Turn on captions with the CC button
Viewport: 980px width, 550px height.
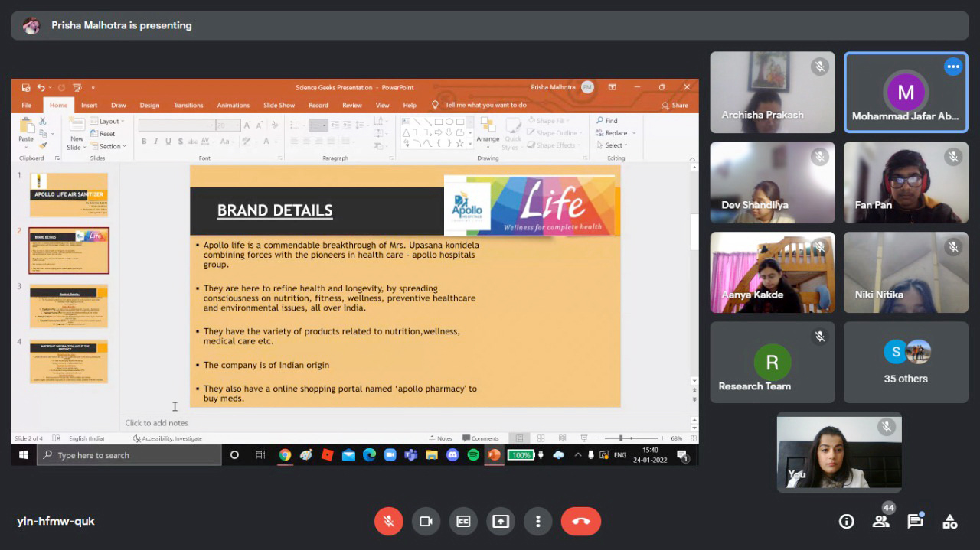[x=463, y=521]
